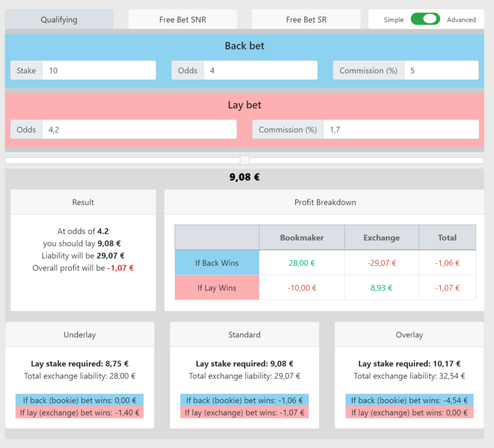Click the Advanced label on the mode switch
494x448 pixels.
(461, 20)
